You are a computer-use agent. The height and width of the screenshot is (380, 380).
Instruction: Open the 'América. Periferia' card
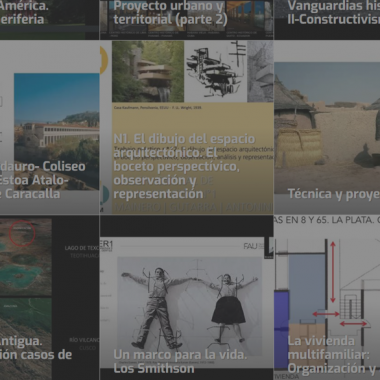coord(49,20)
